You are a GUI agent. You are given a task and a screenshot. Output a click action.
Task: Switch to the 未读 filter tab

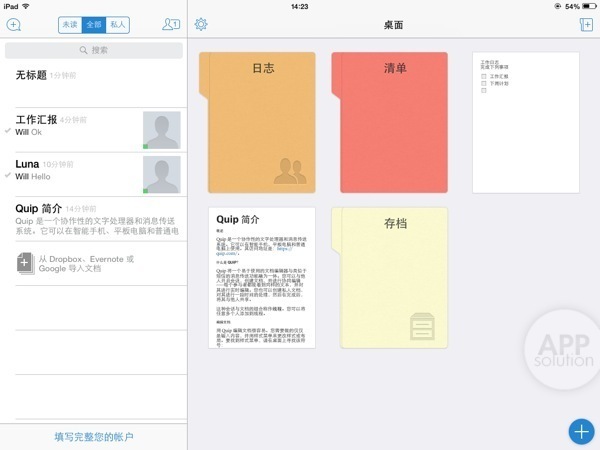70,25
